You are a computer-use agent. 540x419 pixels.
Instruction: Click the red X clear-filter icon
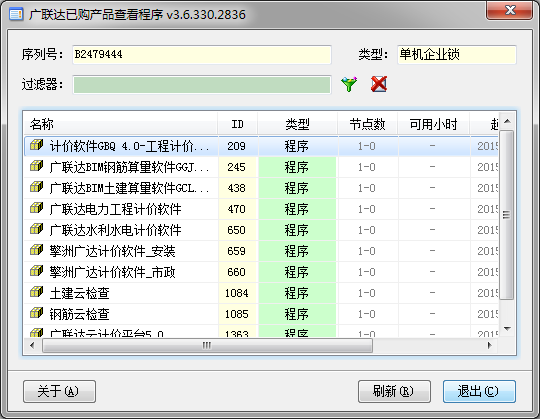coord(379,84)
